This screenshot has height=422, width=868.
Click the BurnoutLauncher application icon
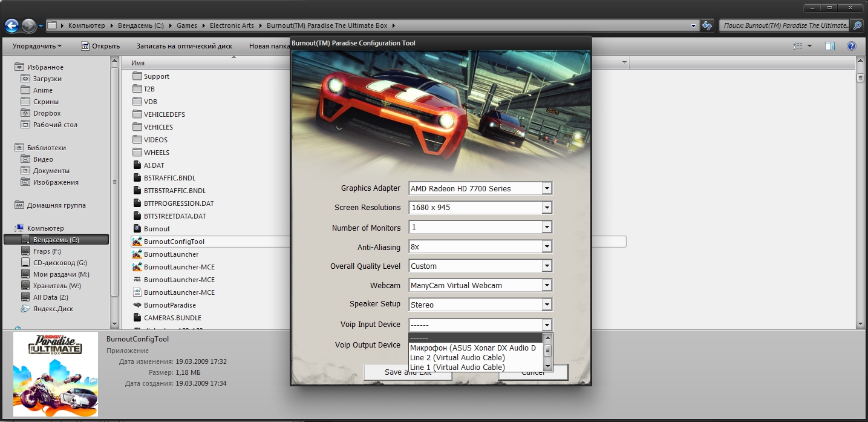[137, 254]
